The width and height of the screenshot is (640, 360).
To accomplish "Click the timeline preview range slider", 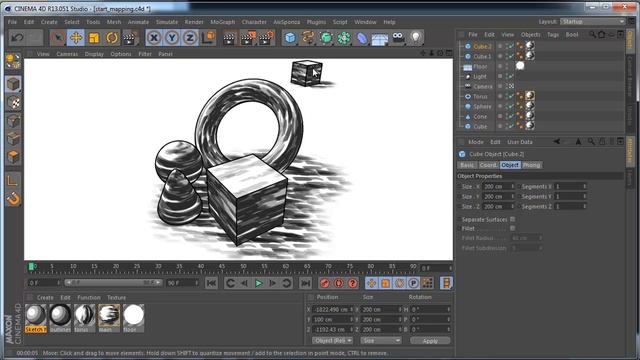I will click(x=113, y=283).
